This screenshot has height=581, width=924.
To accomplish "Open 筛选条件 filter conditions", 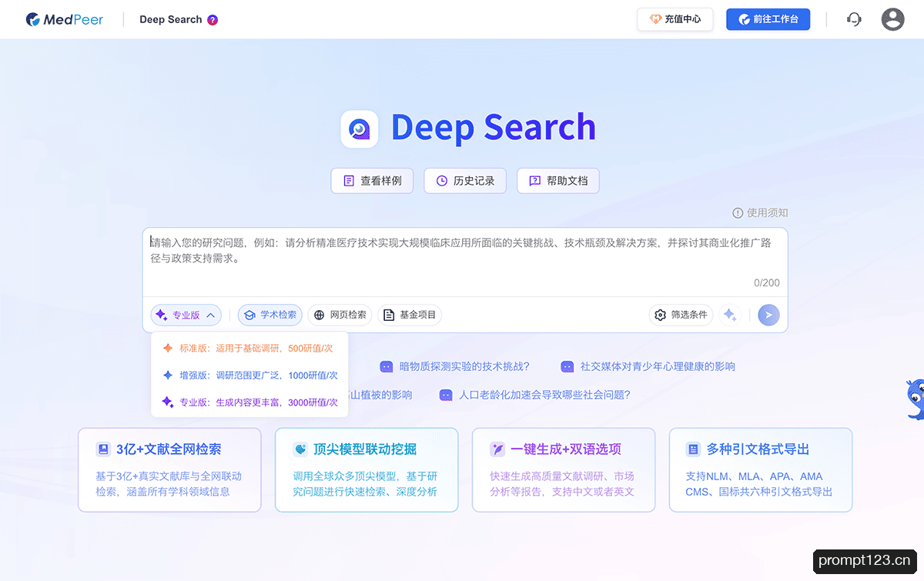I will (681, 315).
